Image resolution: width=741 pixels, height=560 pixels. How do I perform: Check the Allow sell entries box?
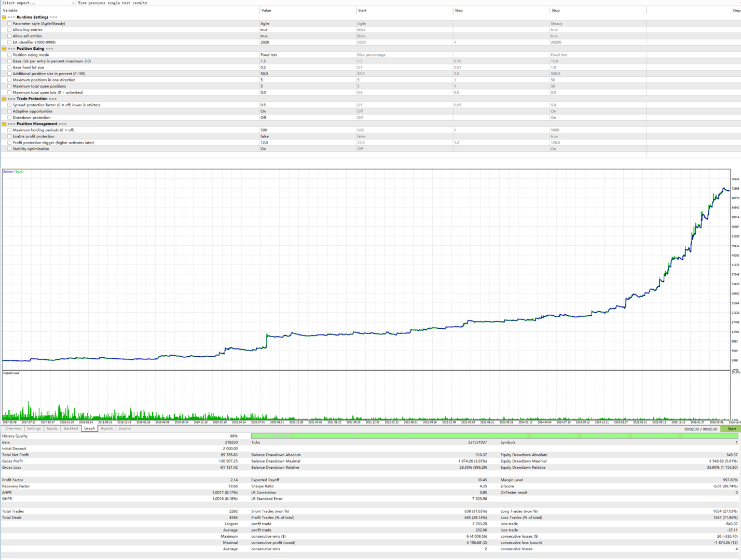(9, 36)
